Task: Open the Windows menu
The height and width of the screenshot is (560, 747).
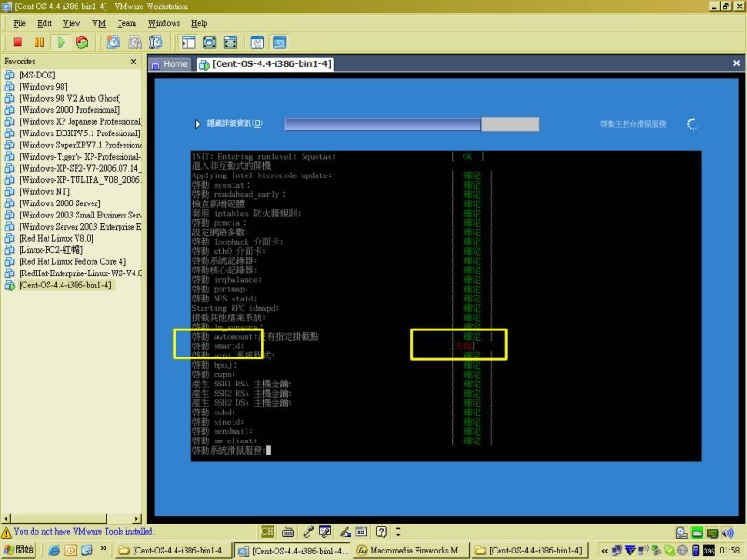Action: pyautogui.click(x=164, y=23)
